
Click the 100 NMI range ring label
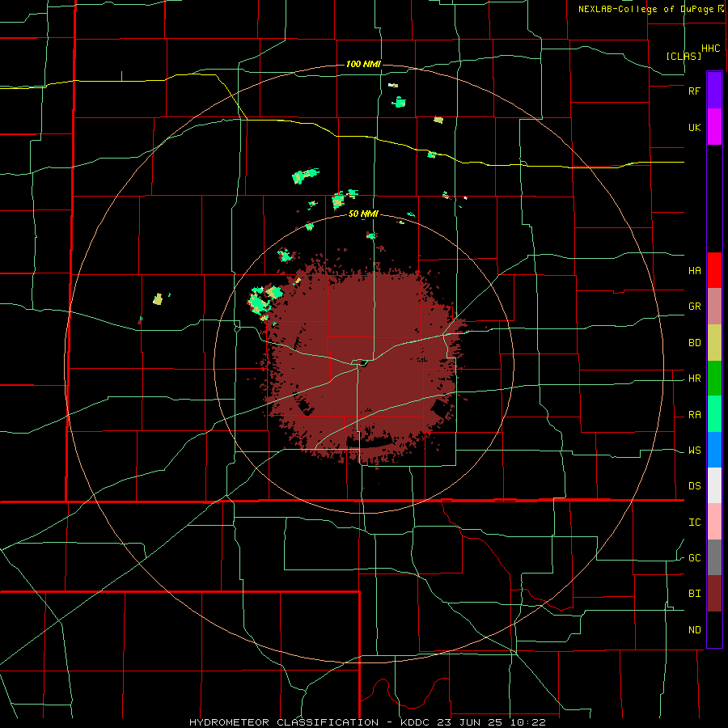click(x=363, y=64)
